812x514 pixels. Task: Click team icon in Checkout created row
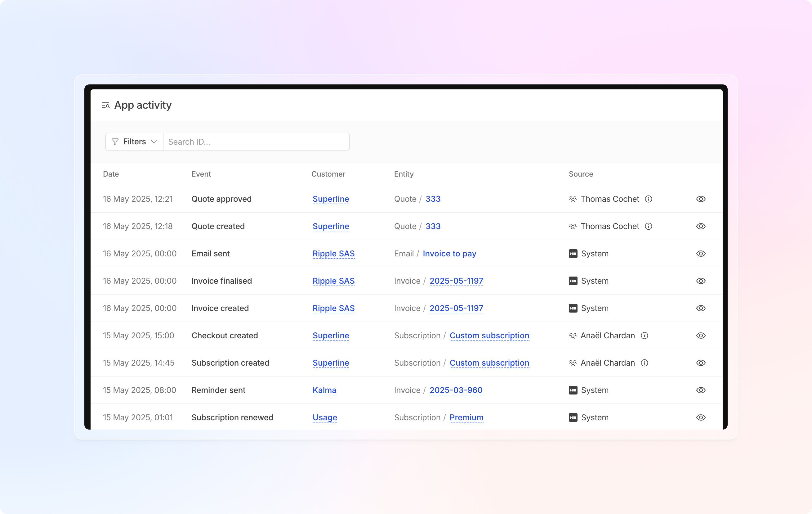573,336
